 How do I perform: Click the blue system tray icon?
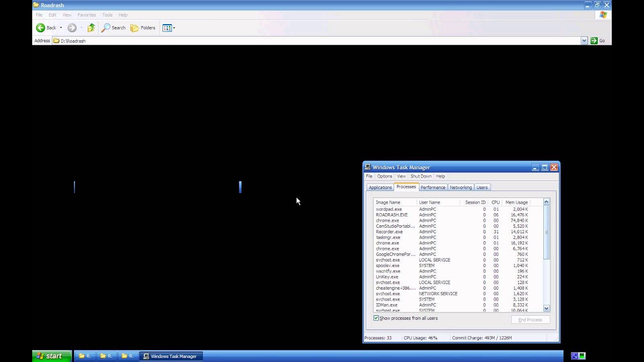574,356
